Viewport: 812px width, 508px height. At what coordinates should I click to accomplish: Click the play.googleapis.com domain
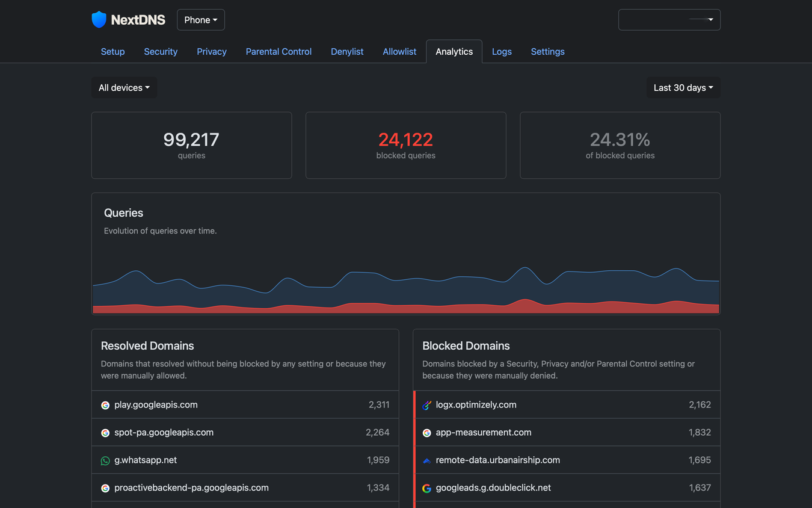coord(156,405)
